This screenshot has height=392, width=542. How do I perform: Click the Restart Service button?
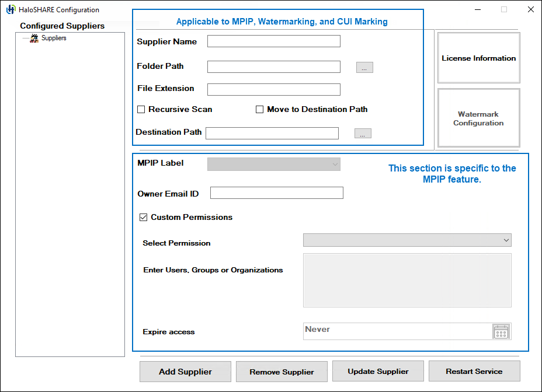click(x=474, y=372)
